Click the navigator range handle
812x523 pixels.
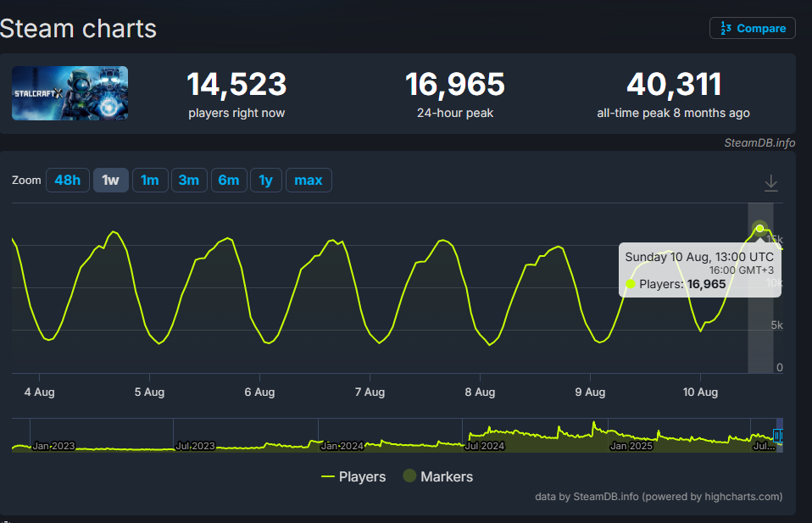click(x=778, y=436)
